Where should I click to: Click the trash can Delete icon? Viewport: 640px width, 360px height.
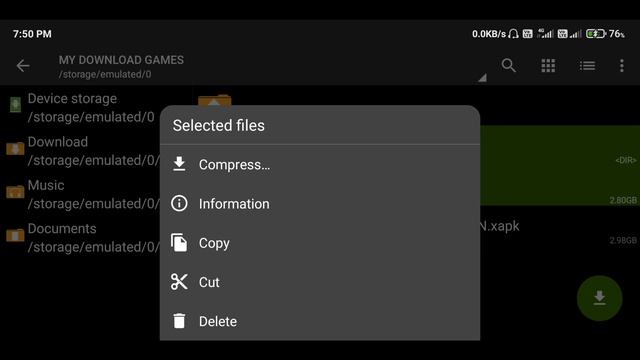click(x=179, y=321)
